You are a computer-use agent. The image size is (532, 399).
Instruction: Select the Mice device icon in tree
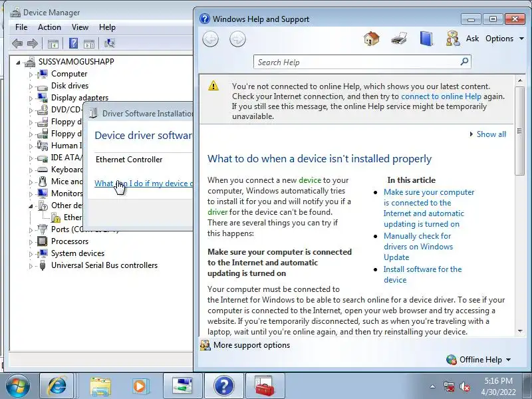tap(43, 182)
